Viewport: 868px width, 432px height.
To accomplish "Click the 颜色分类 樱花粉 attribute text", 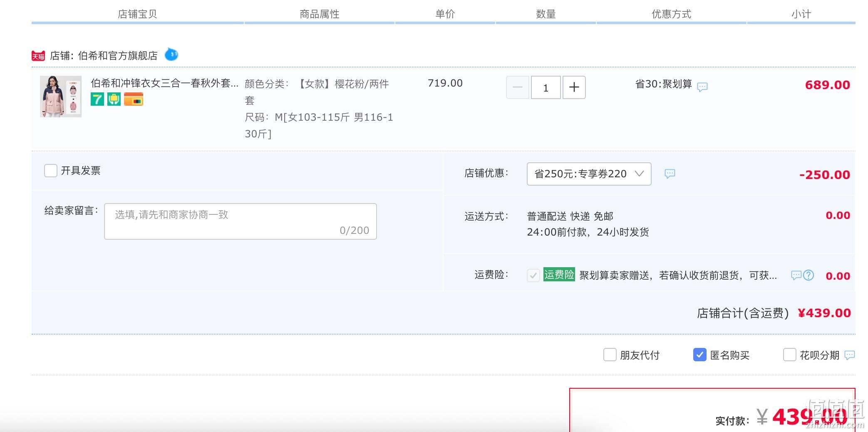I will [317, 92].
